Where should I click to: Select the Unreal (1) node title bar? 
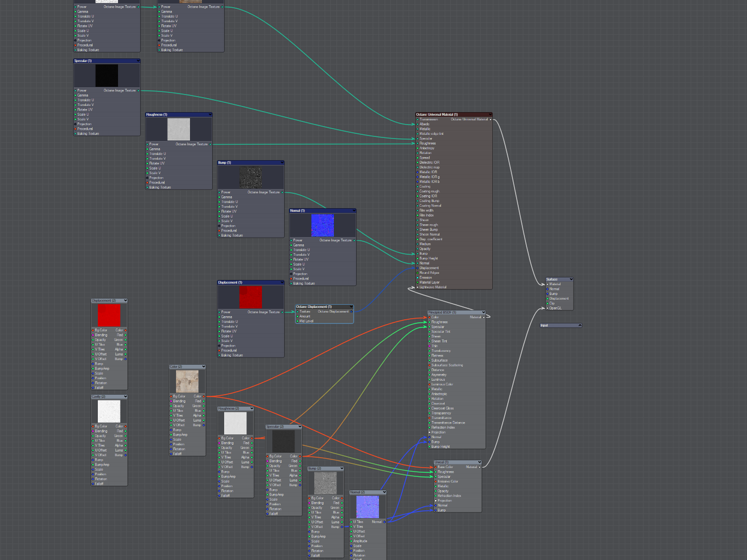tap(456, 462)
